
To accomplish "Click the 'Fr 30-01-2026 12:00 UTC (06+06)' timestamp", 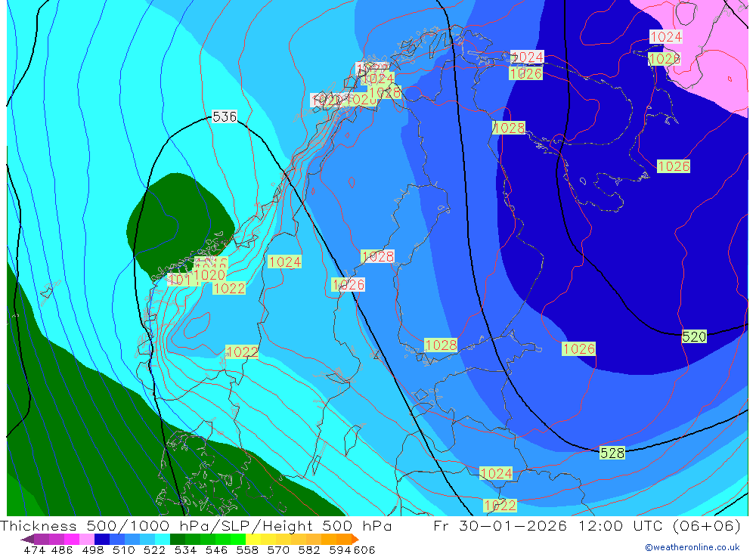I will tap(587, 526).
